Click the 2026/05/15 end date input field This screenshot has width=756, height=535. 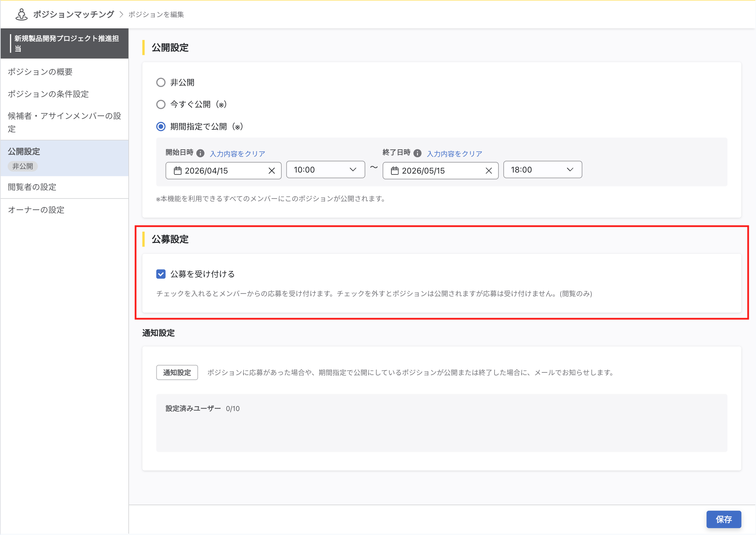tap(440, 170)
